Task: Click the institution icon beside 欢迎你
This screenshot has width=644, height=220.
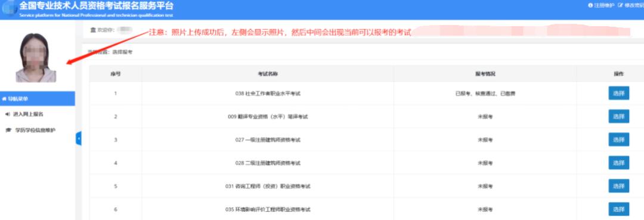Action: 93,30
